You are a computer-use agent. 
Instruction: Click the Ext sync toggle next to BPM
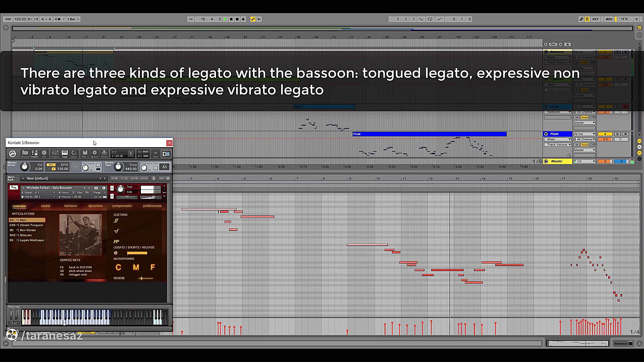pos(51,165)
